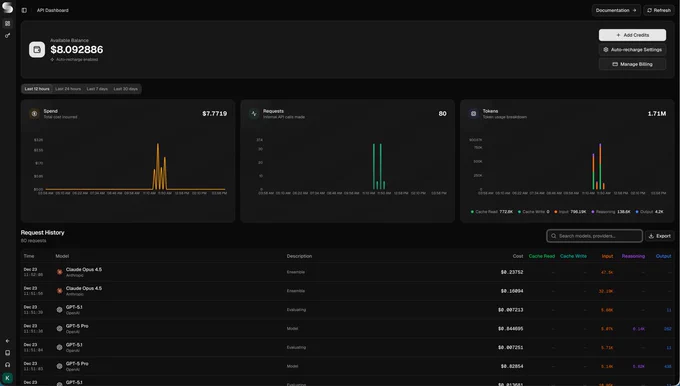
Task: Click the $0.044695 cost cell
Action: (510, 329)
